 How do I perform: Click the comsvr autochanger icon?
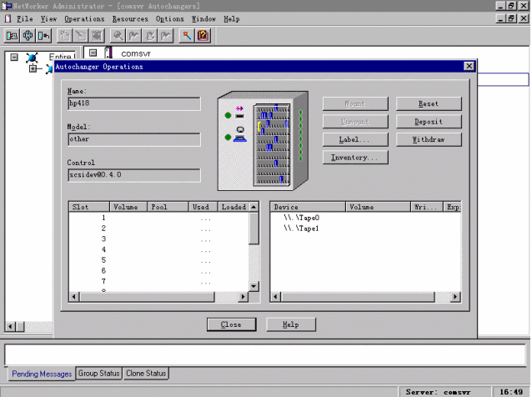click(108, 53)
